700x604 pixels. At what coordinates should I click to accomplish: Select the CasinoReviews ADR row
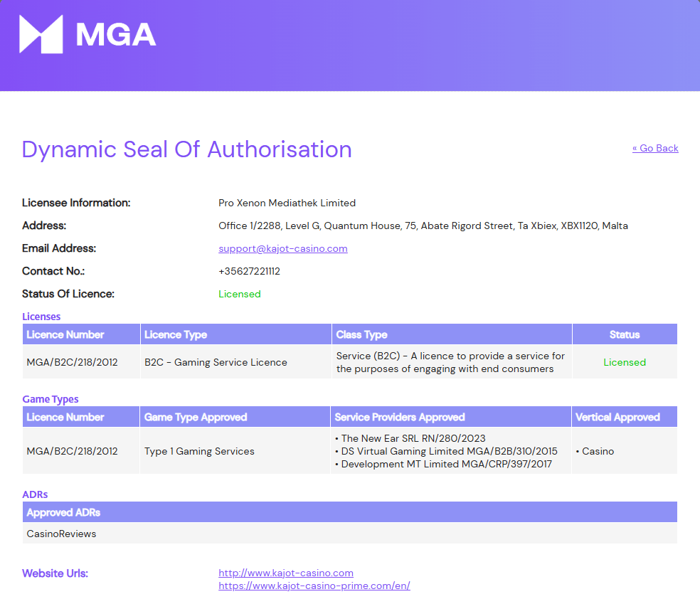tap(350, 534)
